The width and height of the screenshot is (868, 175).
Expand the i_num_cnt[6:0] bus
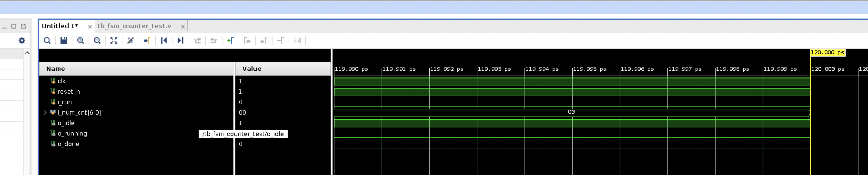click(45, 112)
